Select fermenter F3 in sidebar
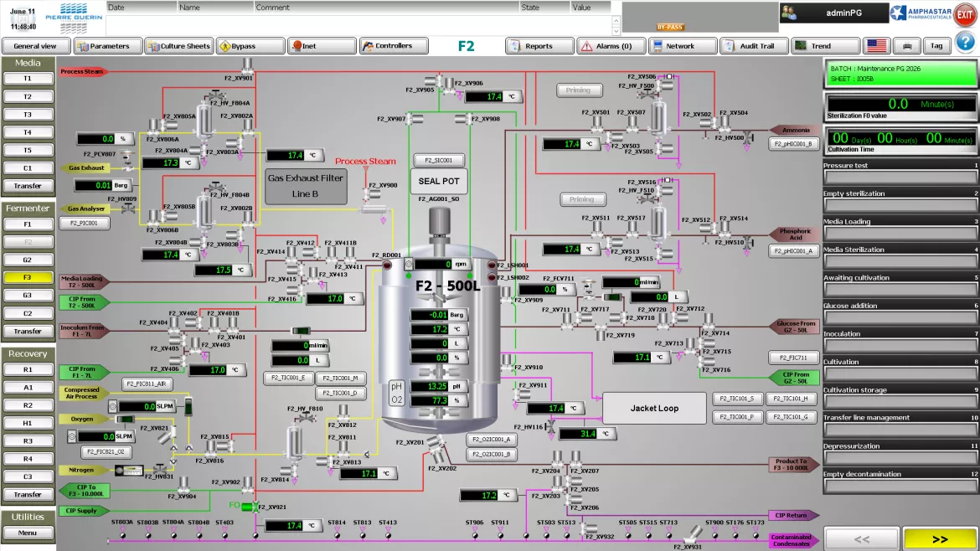Viewport: 980px width, 551px height. point(28,277)
